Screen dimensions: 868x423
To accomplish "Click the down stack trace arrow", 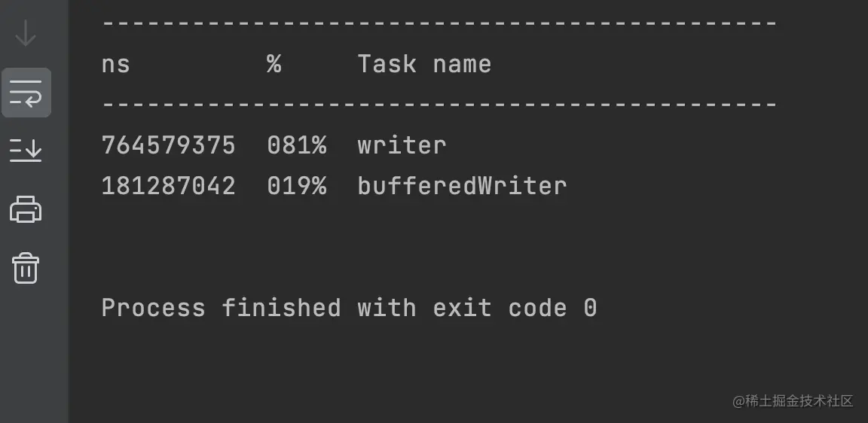I will click(x=26, y=33).
